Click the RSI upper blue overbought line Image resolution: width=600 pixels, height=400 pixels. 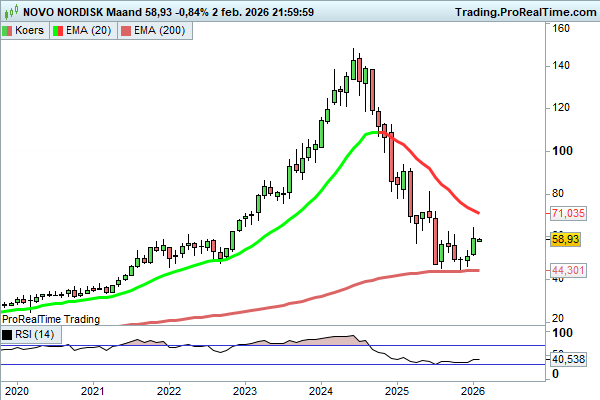point(272,346)
